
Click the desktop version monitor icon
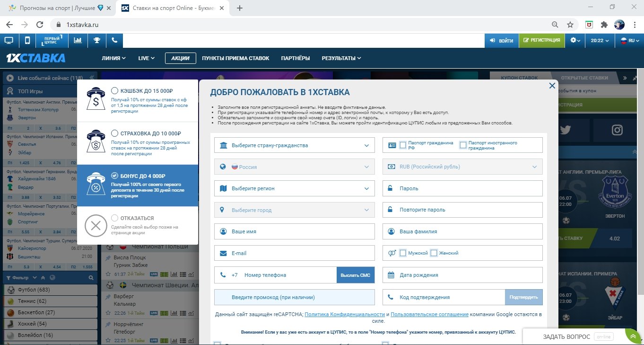click(x=9, y=40)
